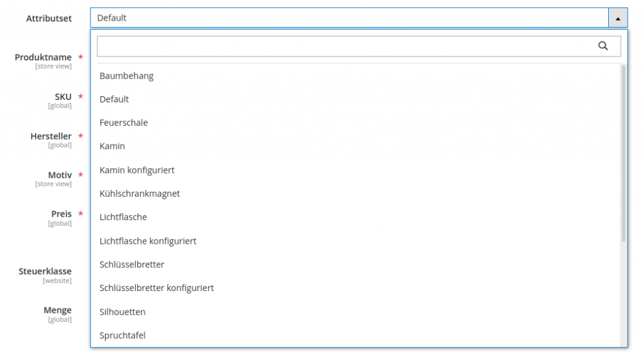Select Kamin konfiguriert option
The image size is (644, 357).
tap(137, 170)
